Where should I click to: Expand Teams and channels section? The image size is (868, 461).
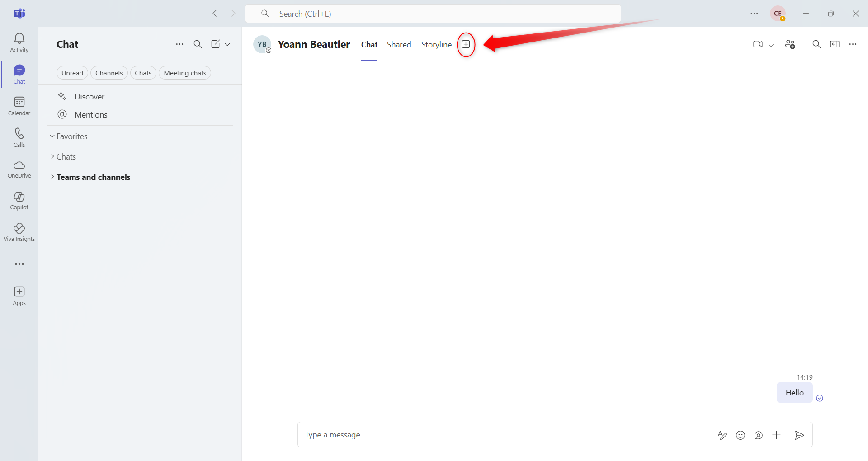pyautogui.click(x=93, y=177)
